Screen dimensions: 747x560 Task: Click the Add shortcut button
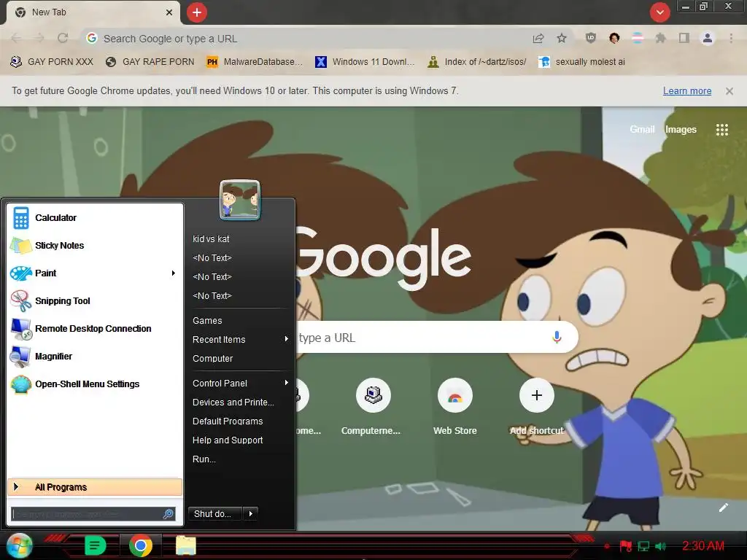[x=537, y=407]
